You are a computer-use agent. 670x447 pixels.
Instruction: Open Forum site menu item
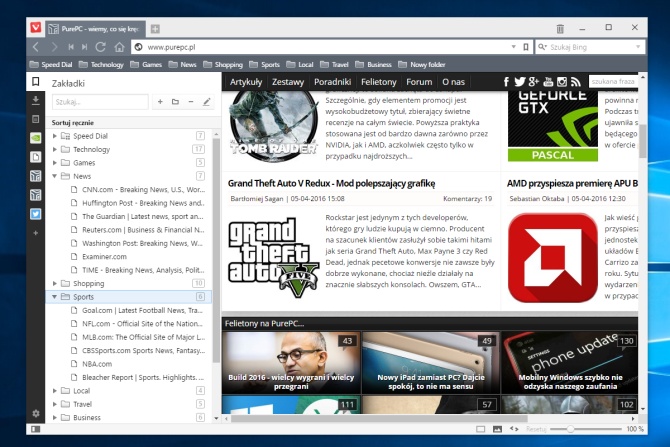(419, 82)
